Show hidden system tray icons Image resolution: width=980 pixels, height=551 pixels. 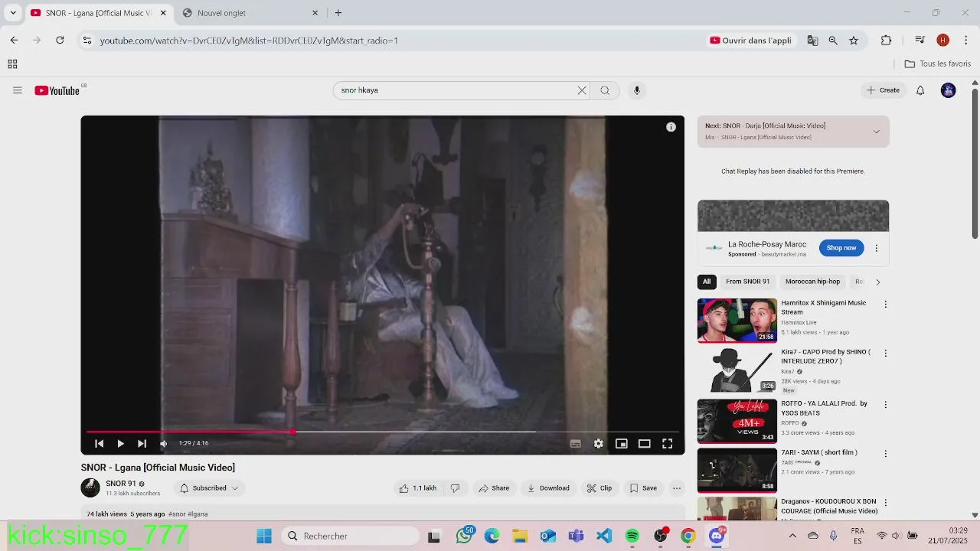pyautogui.click(x=792, y=536)
